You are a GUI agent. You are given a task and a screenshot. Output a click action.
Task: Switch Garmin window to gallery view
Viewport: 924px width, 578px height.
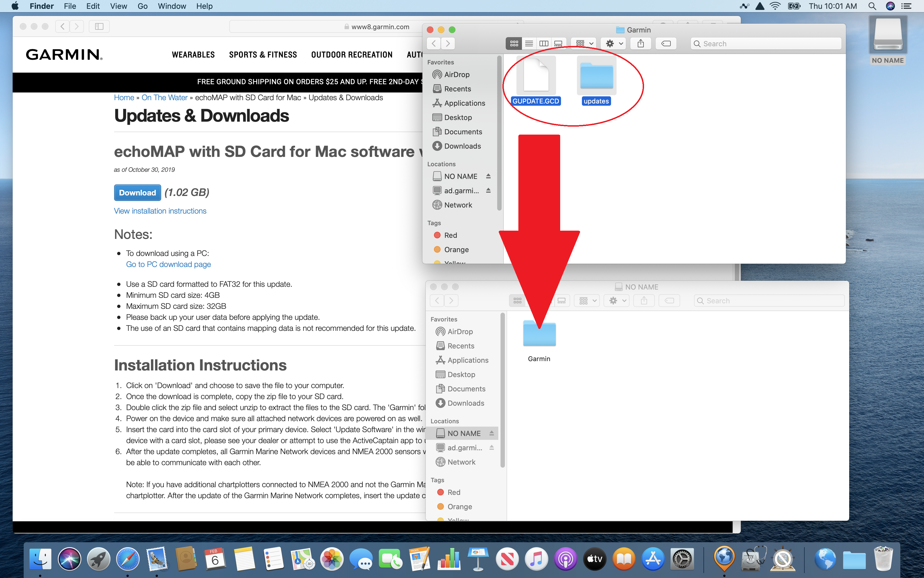point(558,43)
